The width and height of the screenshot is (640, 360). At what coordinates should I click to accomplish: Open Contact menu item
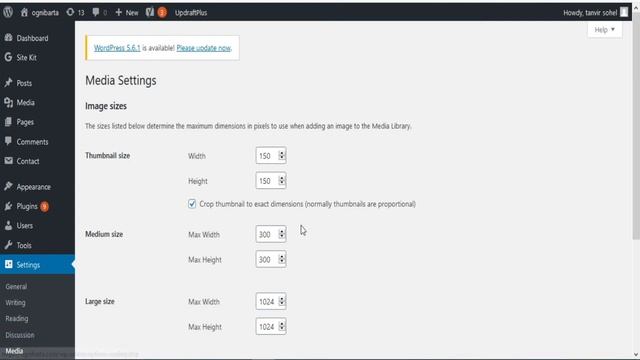(28, 161)
